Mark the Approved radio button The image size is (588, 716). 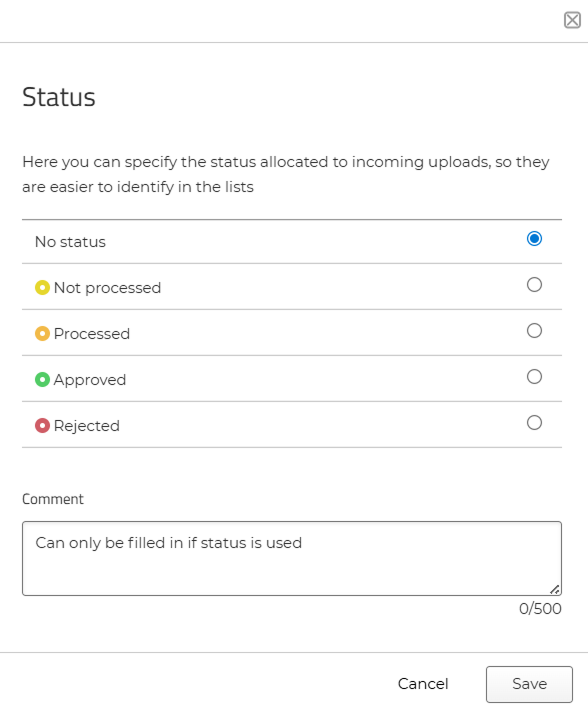click(x=534, y=377)
